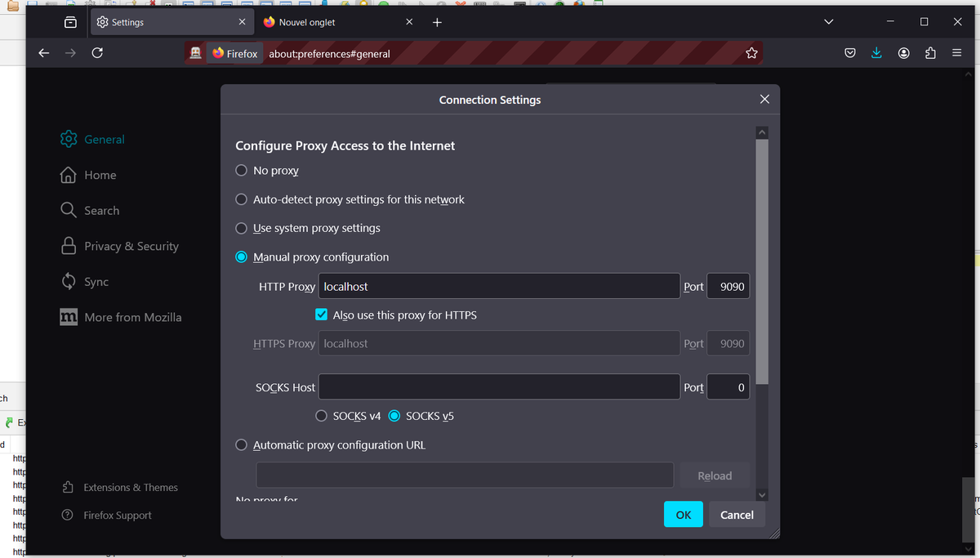Viewport: 980px width, 558px height.
Task: Select SOCKS v5
Action: click(x=394, y=416)
